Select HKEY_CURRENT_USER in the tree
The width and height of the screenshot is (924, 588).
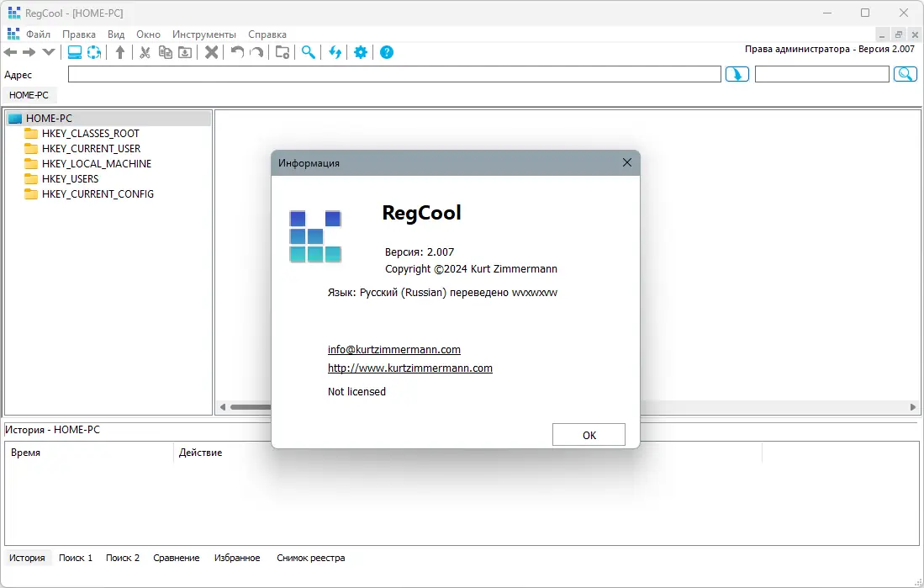91,149
